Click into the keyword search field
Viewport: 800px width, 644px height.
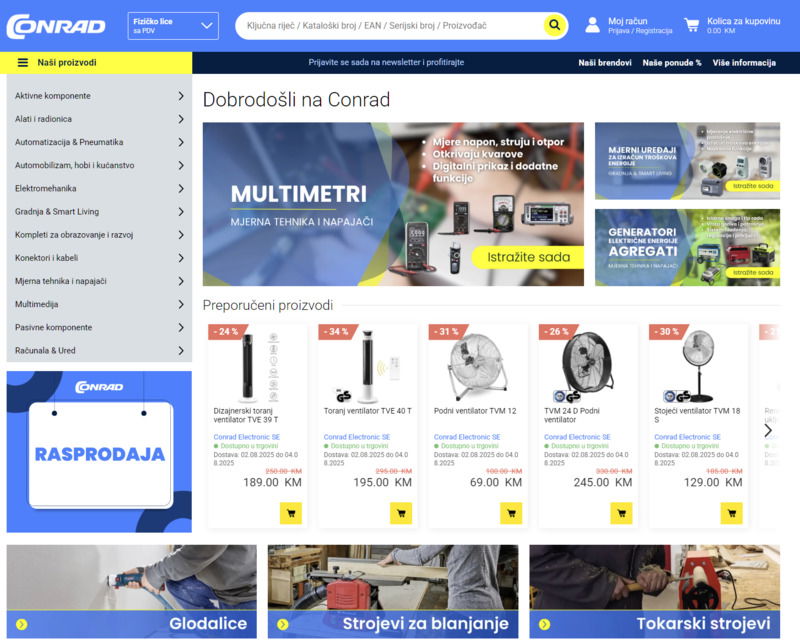(x=390, y=26)
